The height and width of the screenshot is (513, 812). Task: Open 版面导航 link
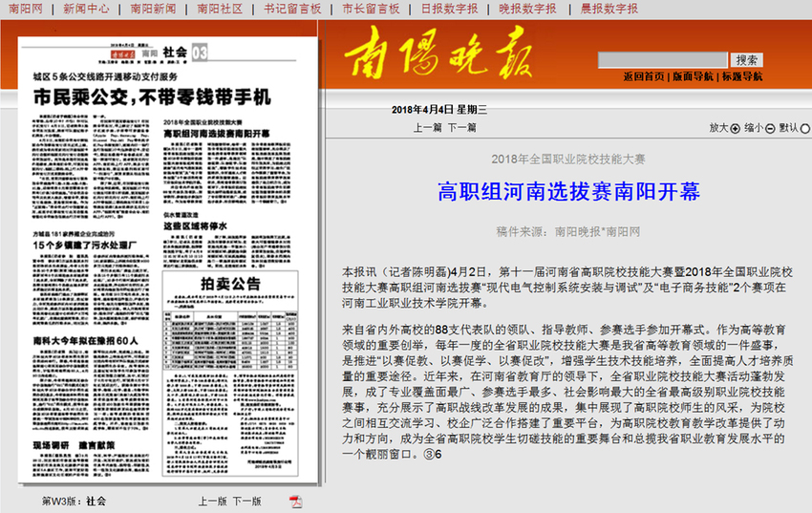693,76
